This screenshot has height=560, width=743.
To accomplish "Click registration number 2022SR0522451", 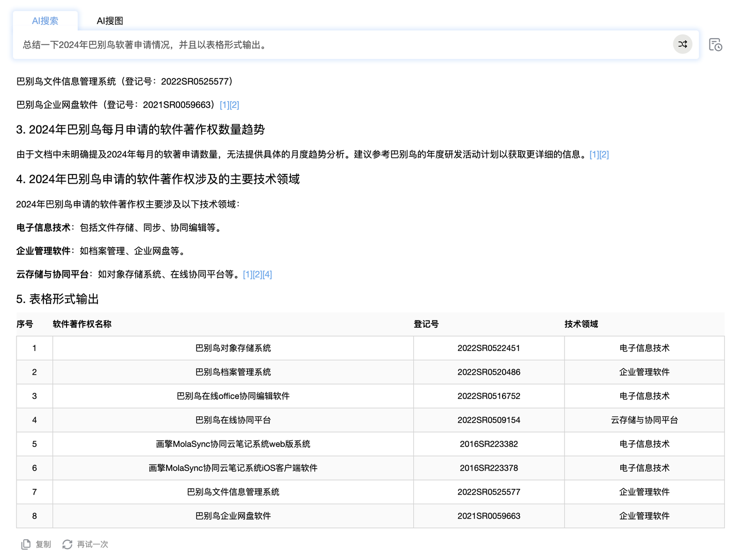I will [x=489, y=348].
